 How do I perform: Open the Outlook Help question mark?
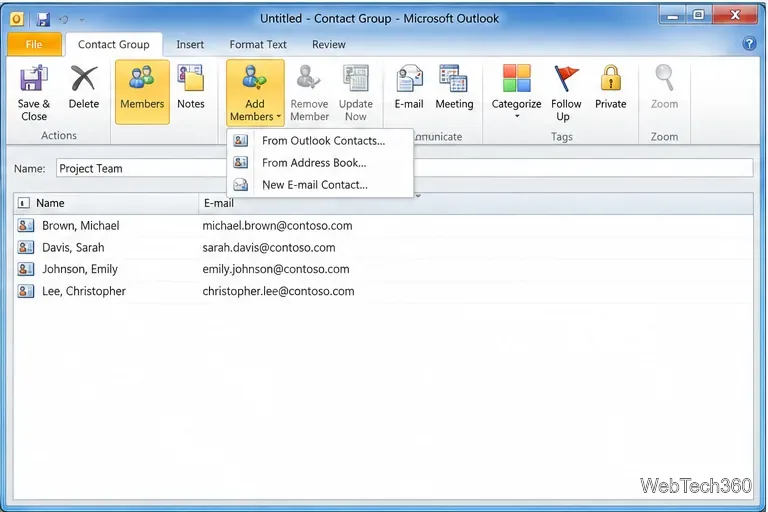tap(749, 44)
